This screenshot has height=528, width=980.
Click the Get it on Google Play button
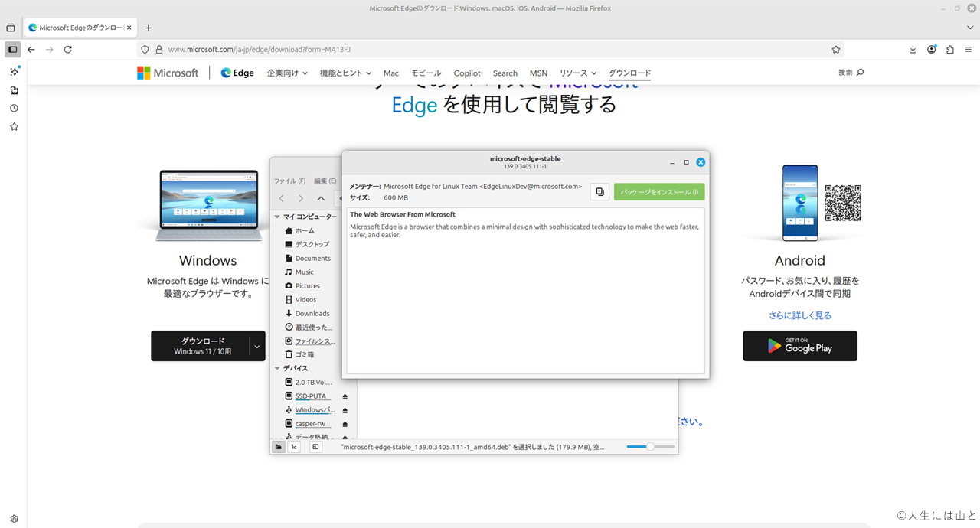(x=800, y=346)
